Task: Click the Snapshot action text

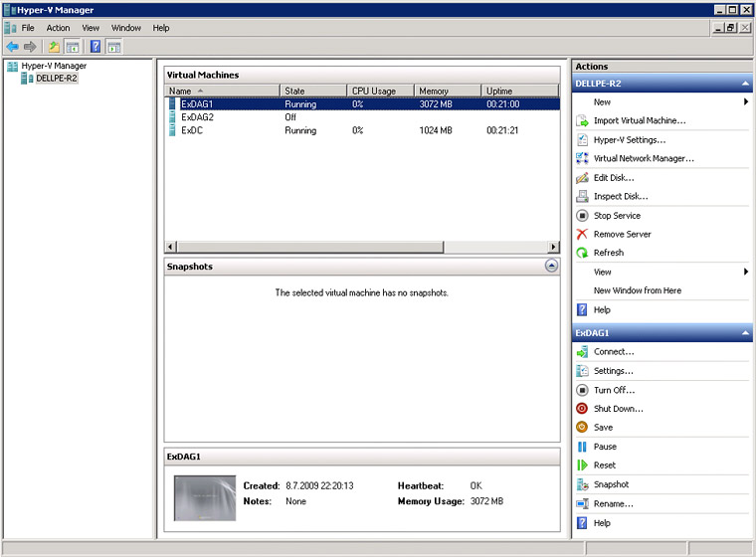Action: (x=611, y=484)
